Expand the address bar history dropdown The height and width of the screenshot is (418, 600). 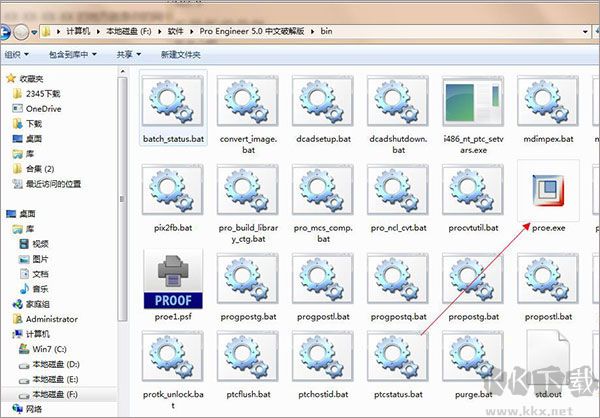(x=585, y=32)
